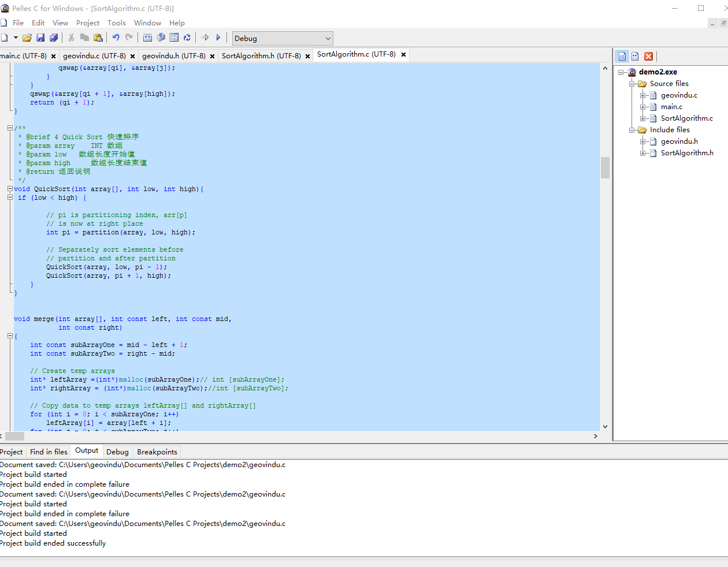This screenshot has height=567, width=728.
Task: Click the red X icon in project panel
Action: pos(648,56)
